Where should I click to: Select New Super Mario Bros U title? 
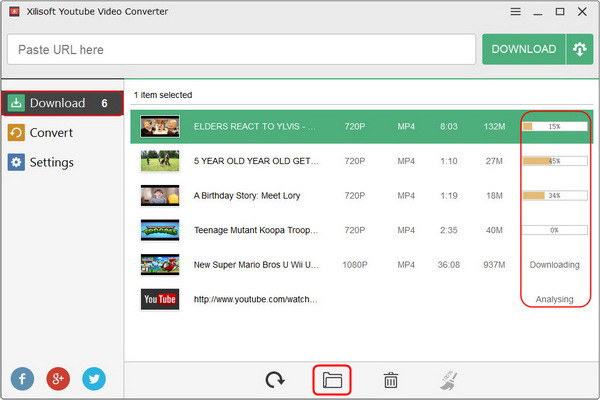click(256, 264)
